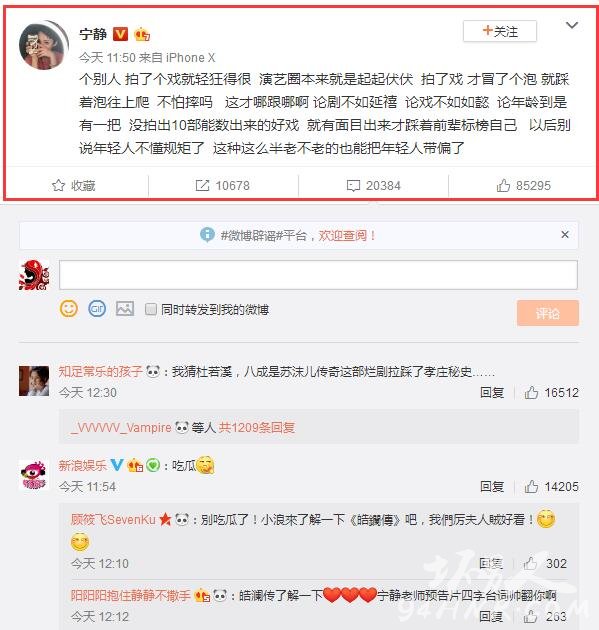Focus the comment text input box
Viewport: 599px width, 630px height.
[x=318, y=275]
